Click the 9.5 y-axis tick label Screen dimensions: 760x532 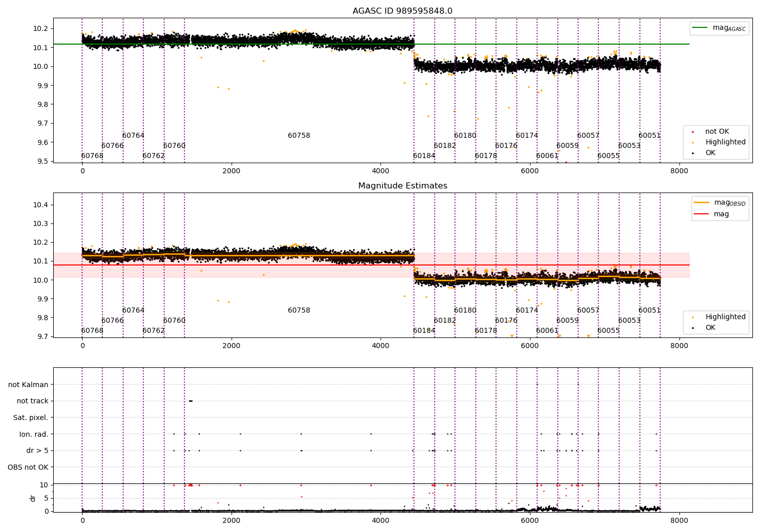(42, 161)
